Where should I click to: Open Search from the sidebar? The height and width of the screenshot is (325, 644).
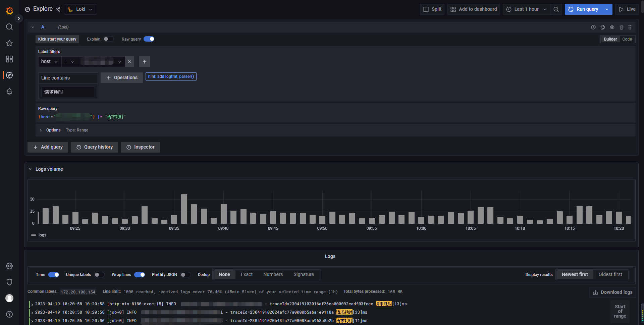point(9,27)
